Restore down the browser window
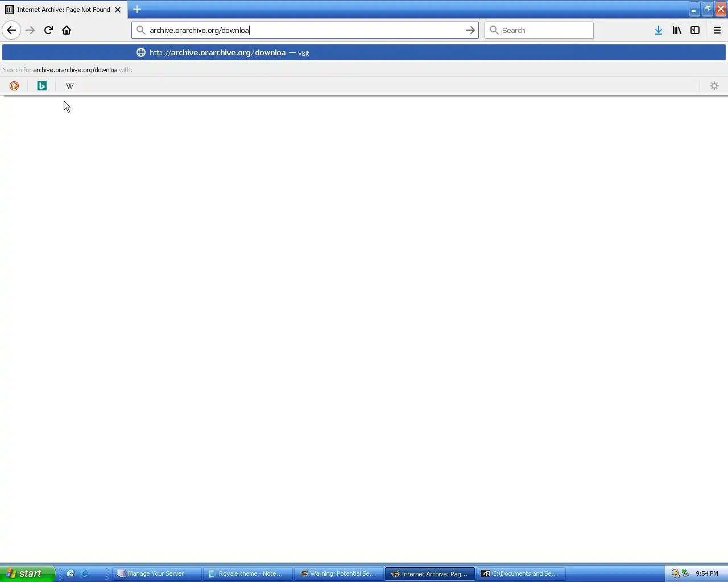The width and height of the screenshot is (728, 582). 708,9
